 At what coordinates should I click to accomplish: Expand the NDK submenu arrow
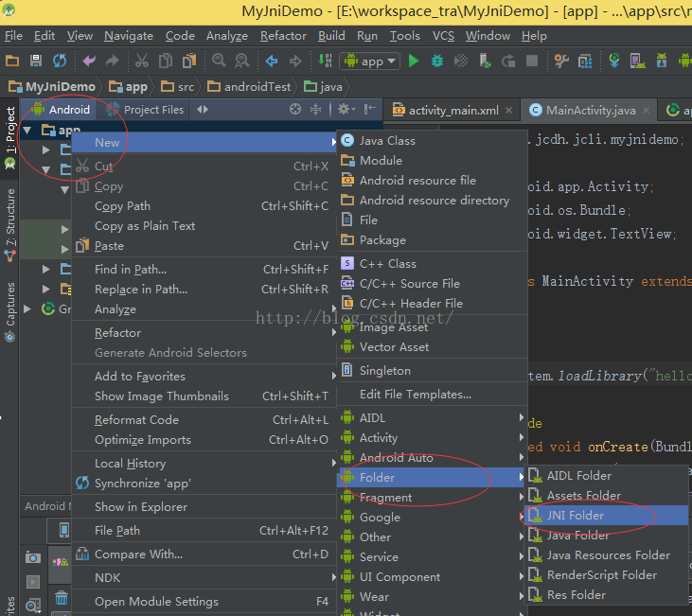pyautogui.click(x=333, y=577)
